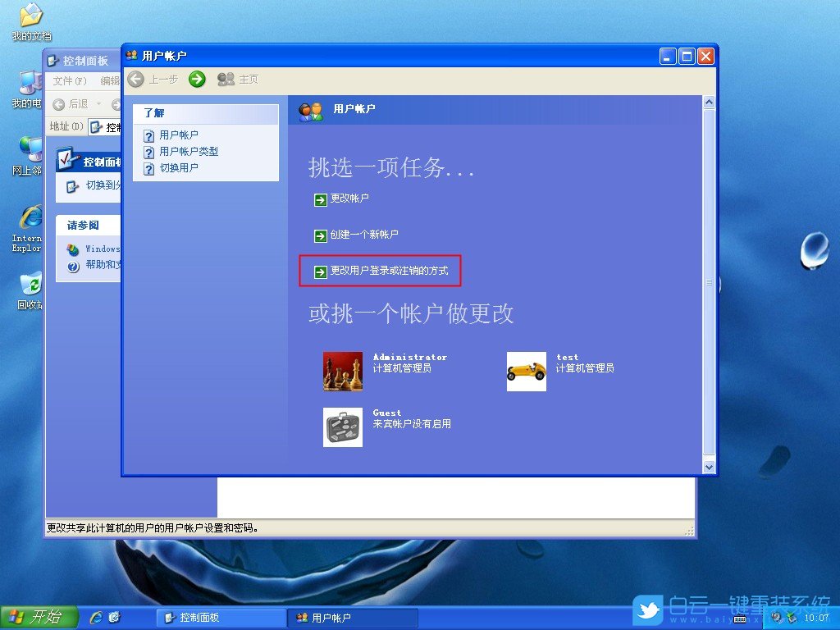
Task: Click the scrollbar down arrow in 用户帐户 window
Action: click(710, 465)
